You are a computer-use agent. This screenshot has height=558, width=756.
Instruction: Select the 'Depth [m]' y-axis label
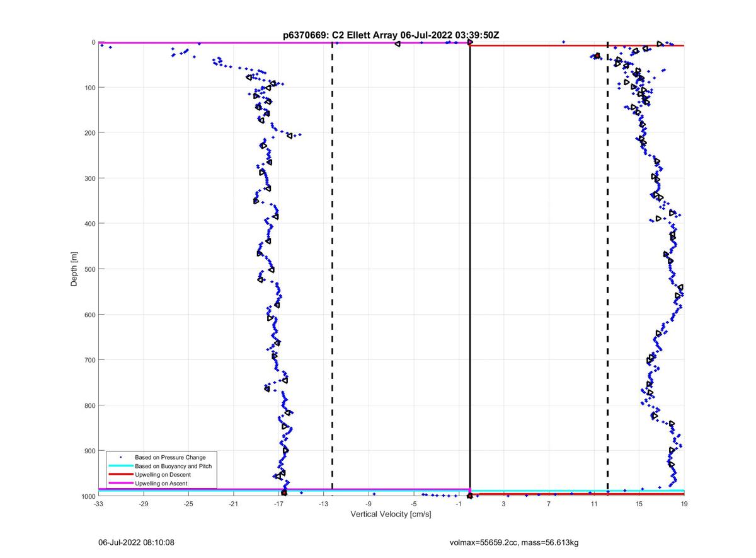[x=74, y=269]
